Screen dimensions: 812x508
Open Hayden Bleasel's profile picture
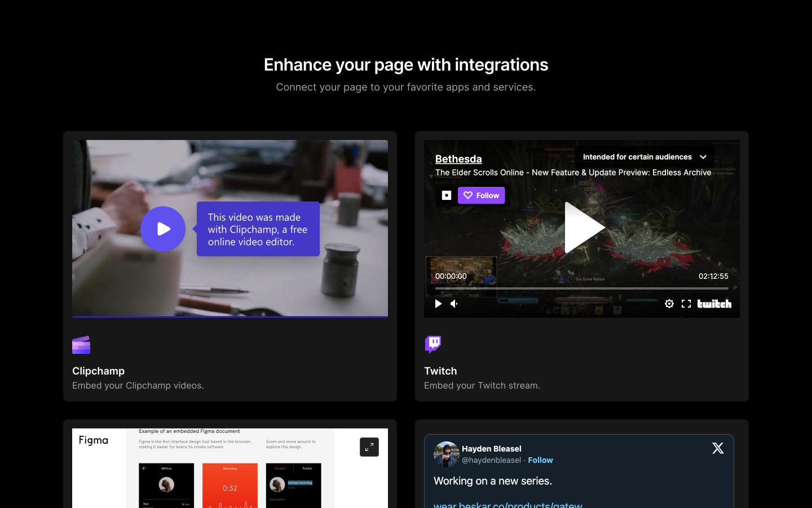446,454
